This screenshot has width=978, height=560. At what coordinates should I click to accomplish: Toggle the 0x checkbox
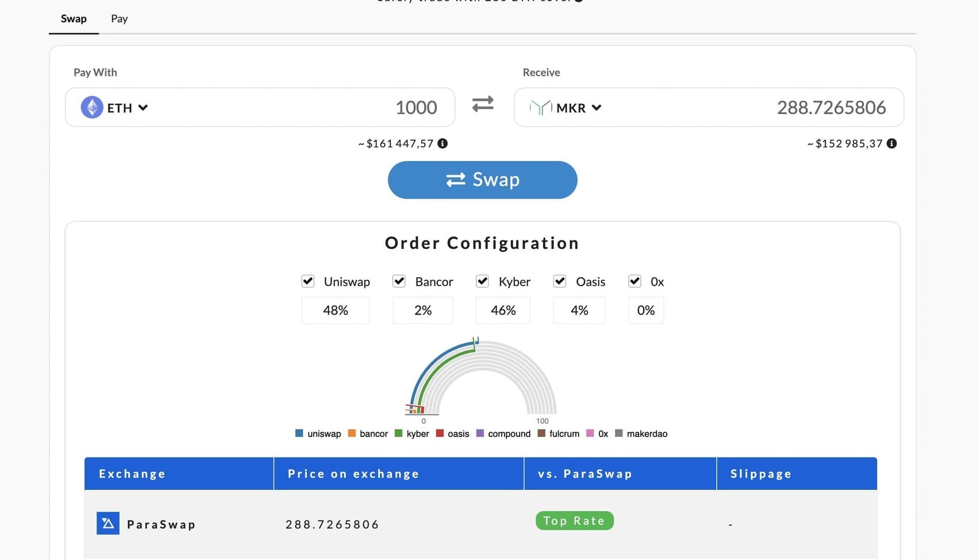[635, 281]
